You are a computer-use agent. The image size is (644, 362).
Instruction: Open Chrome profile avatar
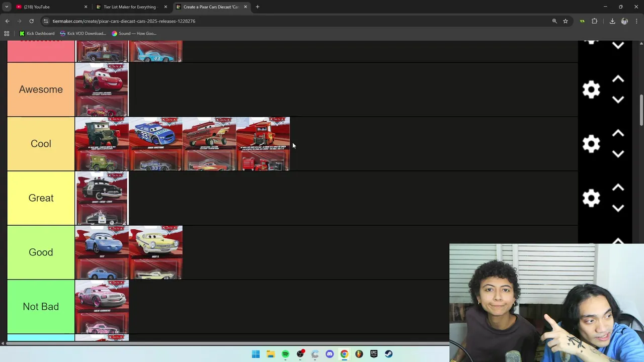click(624, 21)
